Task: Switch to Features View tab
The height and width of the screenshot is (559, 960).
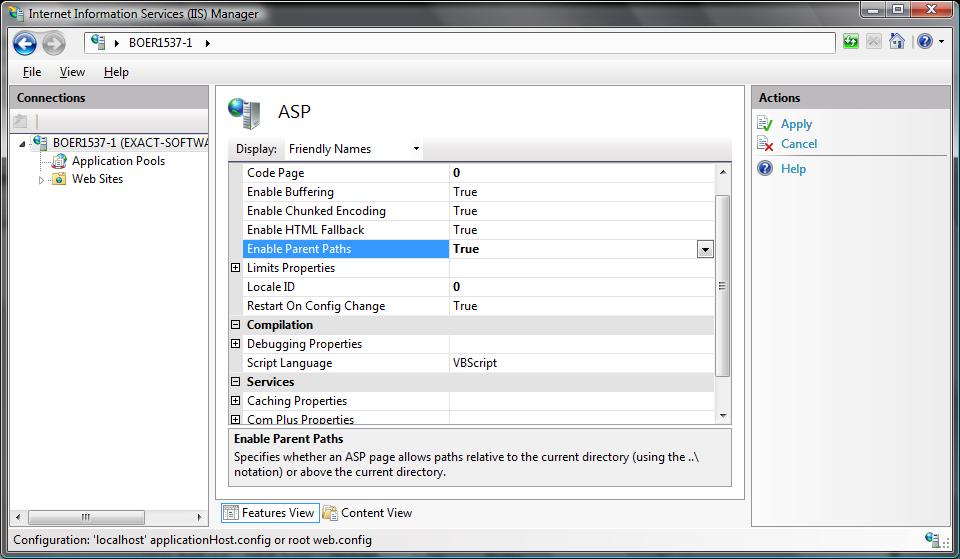Action: point(270,512)
